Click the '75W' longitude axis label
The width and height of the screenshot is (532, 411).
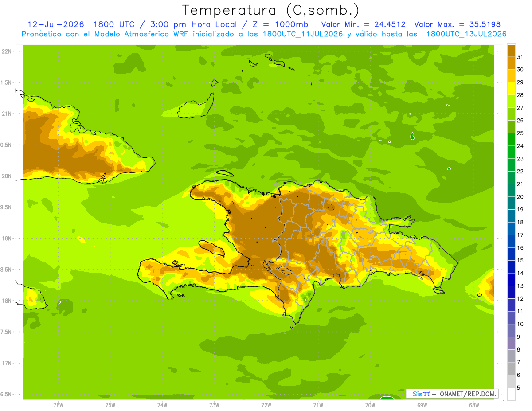(110, 405)
